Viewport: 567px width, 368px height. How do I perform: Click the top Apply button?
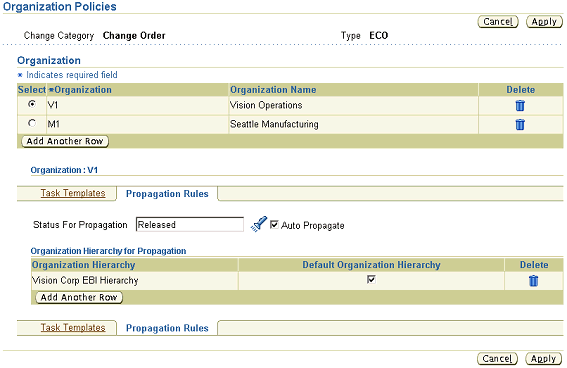[x=544, y=22]
